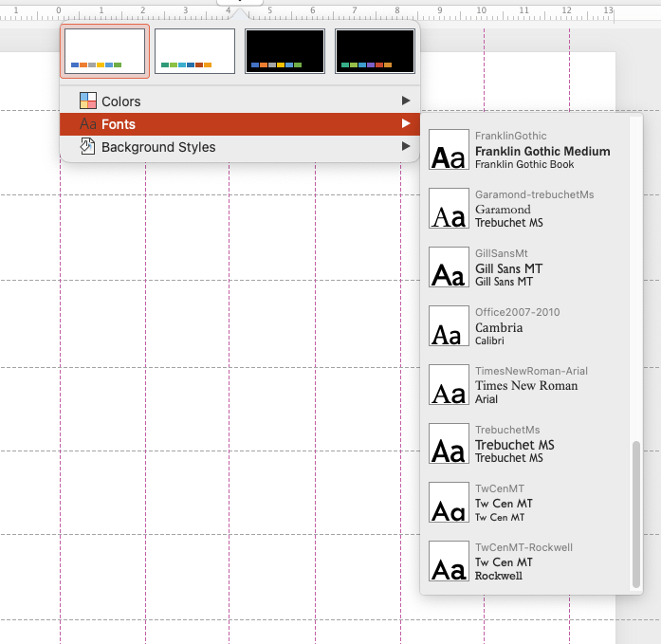Choose the black variant with teal-purple palette

(375, 51)
